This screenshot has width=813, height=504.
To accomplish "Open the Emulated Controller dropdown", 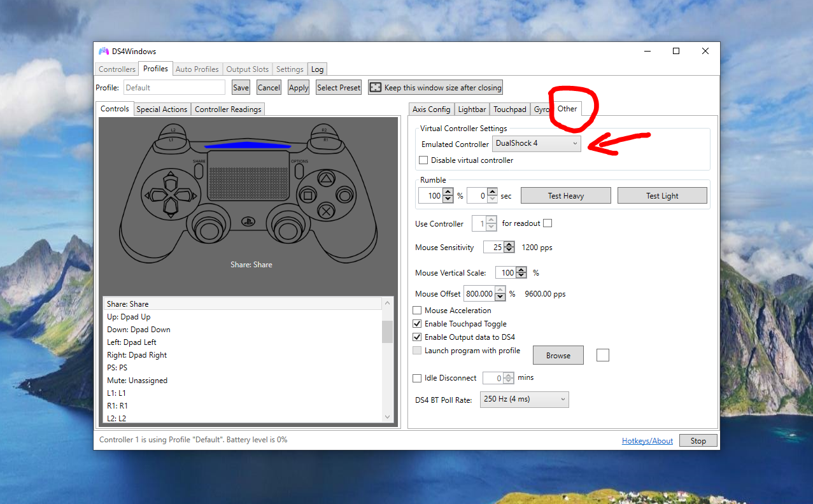I will pos(537,144).
